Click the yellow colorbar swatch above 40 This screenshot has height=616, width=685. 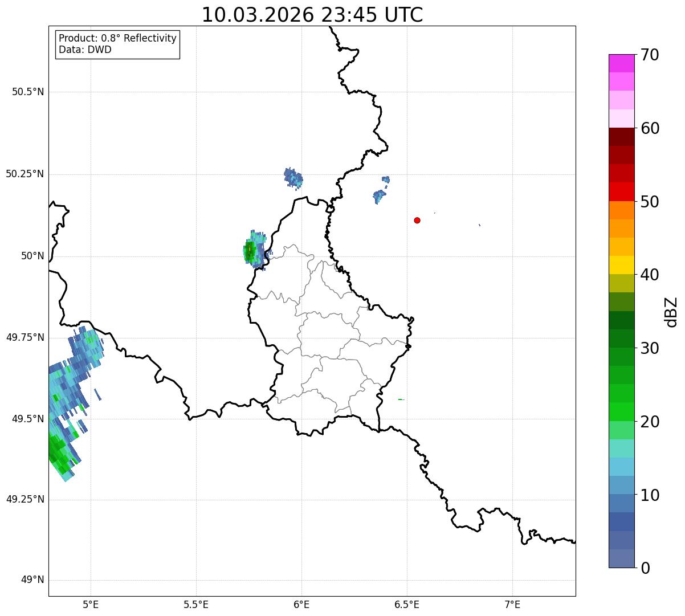point(621,266)
